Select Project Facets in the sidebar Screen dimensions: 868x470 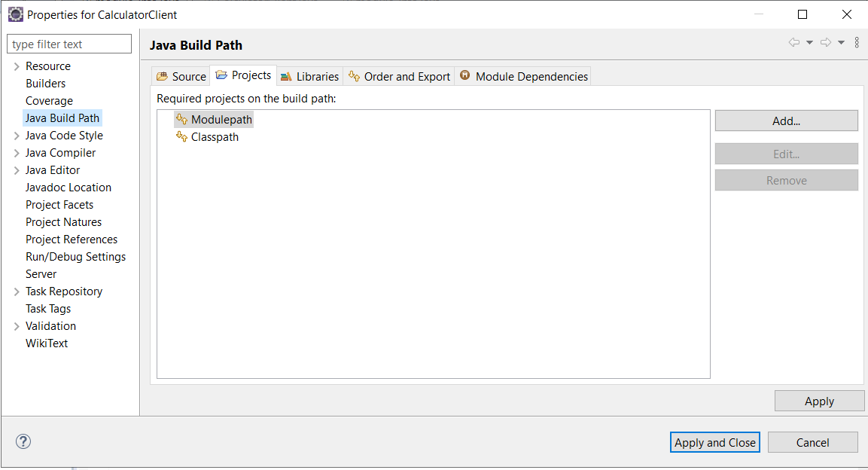tap(59, 205)
